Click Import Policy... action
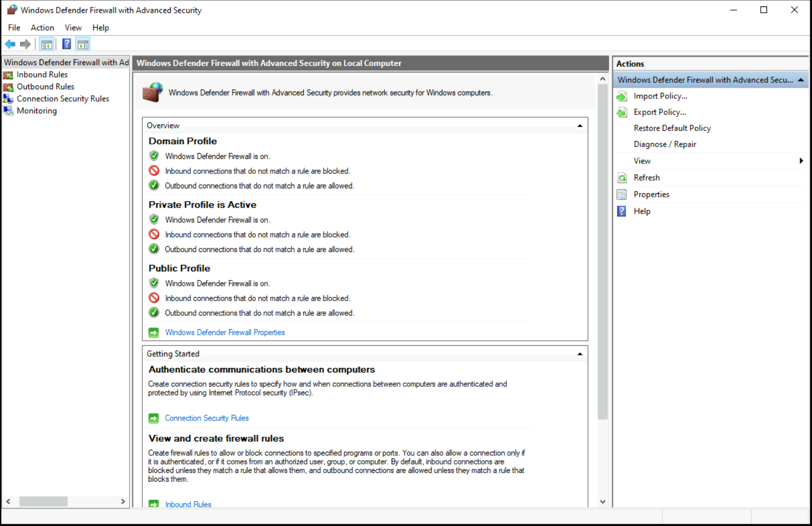Screen dimensions: 812x526 pos(661,96)
